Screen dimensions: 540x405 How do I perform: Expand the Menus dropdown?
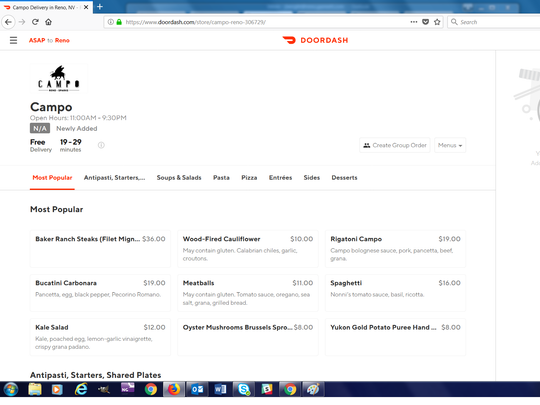[450, 145]
